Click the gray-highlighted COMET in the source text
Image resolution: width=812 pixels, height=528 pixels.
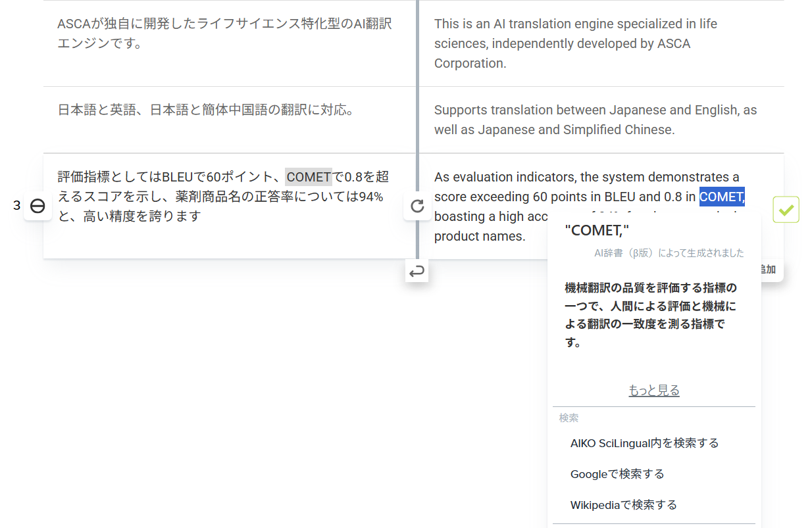tap(309, 177)
